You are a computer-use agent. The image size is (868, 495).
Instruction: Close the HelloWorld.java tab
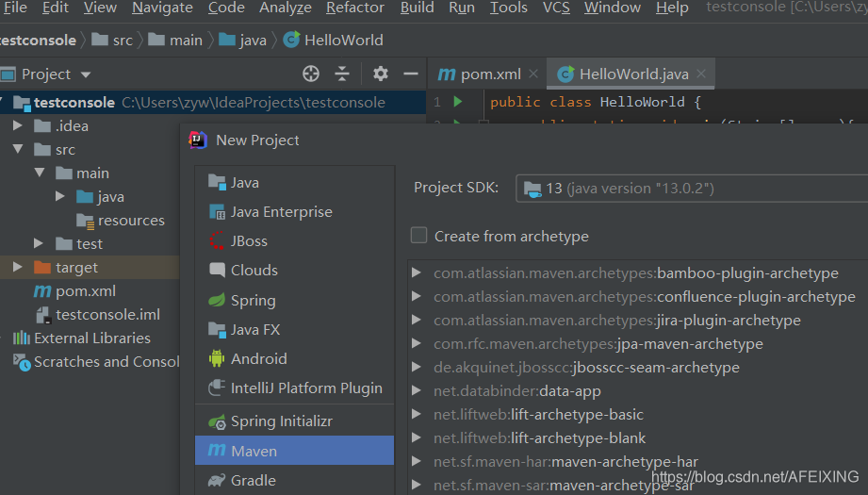(701, 74)
